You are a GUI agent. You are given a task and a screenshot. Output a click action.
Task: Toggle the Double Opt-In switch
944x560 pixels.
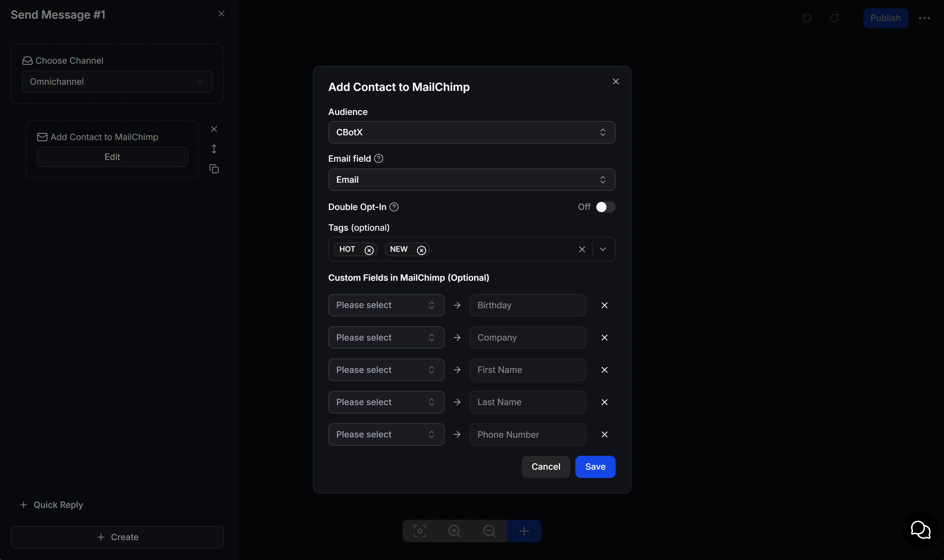[605, 207]
